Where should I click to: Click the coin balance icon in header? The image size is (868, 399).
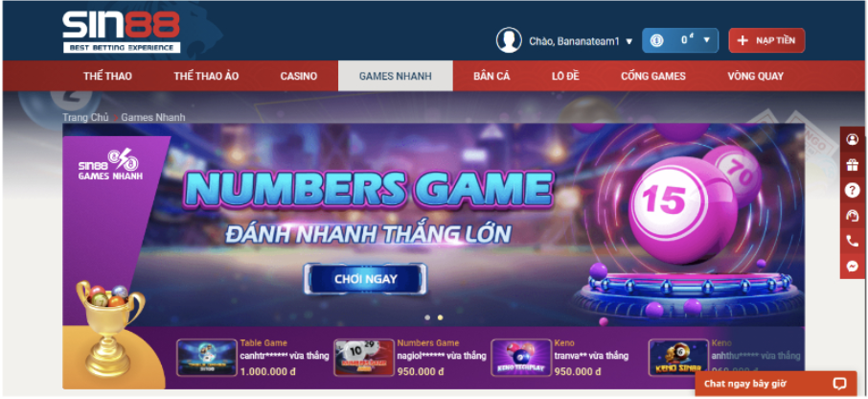click(x=656, y=40)
